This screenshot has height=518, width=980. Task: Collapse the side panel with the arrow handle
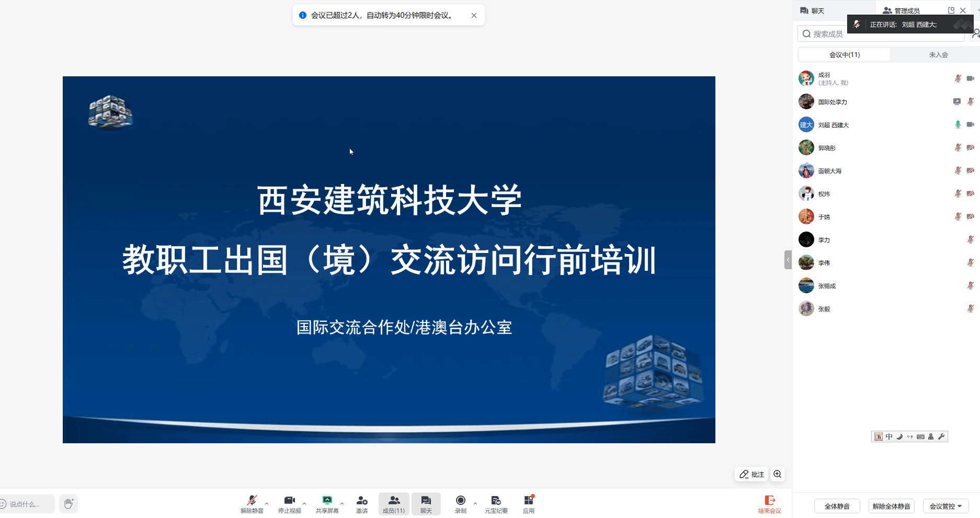pyautogui.click(x=788, y=260)
